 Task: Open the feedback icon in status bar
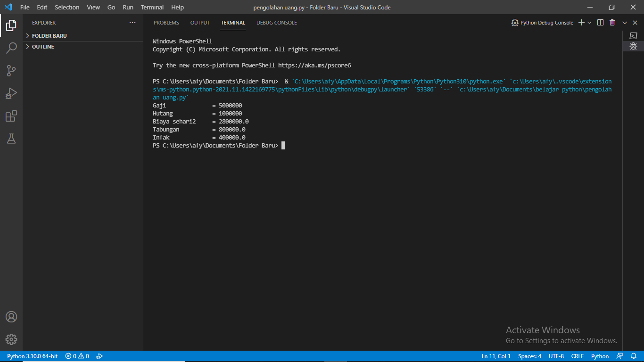coord(620,356)
